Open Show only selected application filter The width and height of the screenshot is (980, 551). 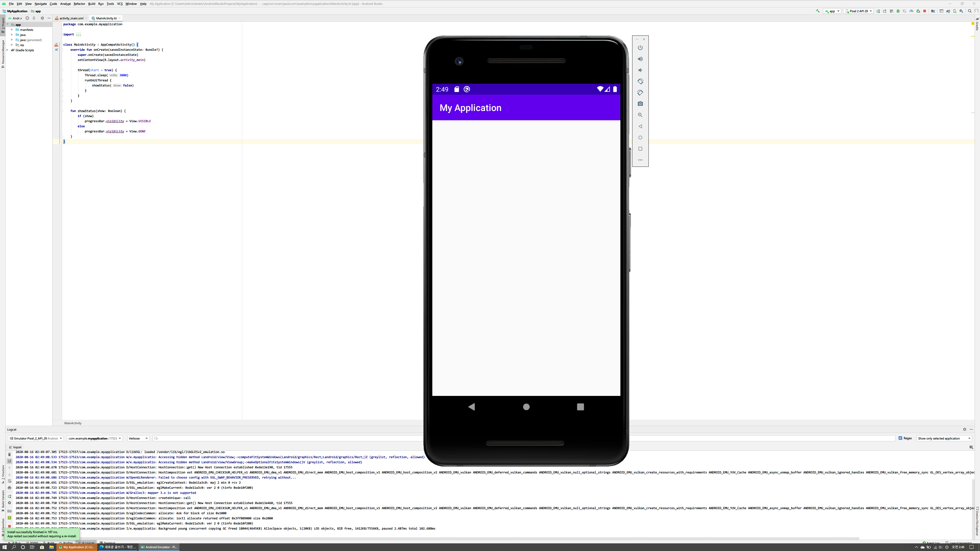point(944,439)
